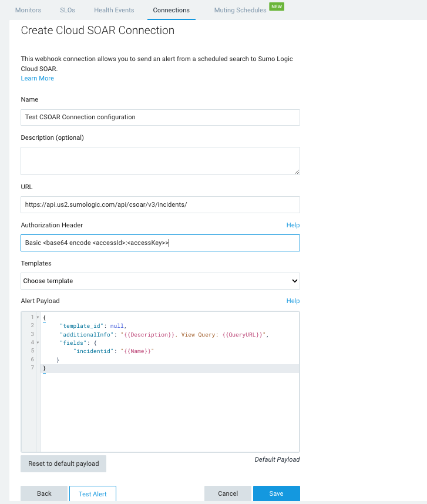Image resolution: width=427 pixels, height=504 pixels.
Task: Click the Authorization Header field
Action: [160, 243]
